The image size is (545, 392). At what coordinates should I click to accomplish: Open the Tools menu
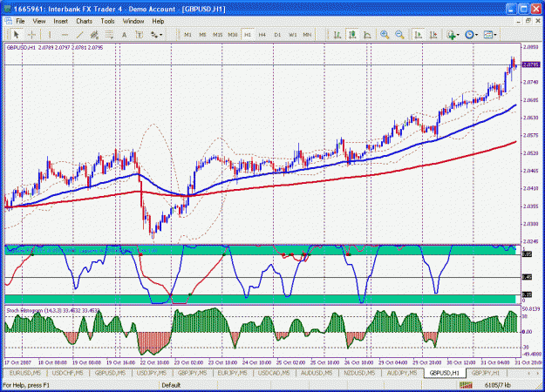107,21
